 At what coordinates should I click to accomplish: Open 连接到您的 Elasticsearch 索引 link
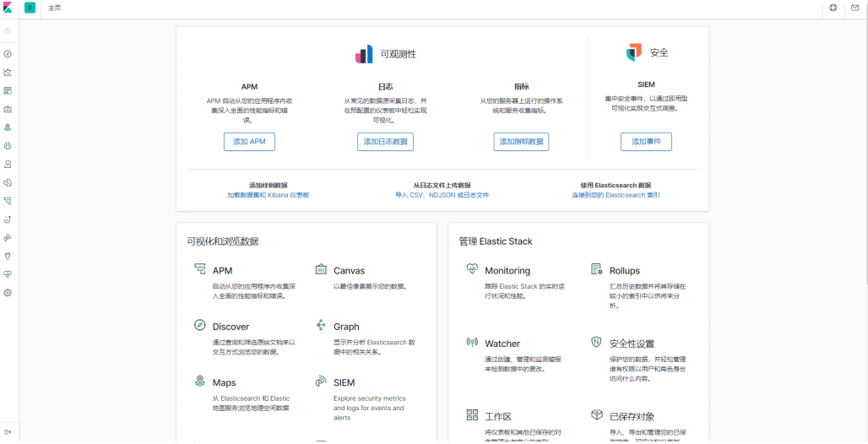(x=616, y=196)
